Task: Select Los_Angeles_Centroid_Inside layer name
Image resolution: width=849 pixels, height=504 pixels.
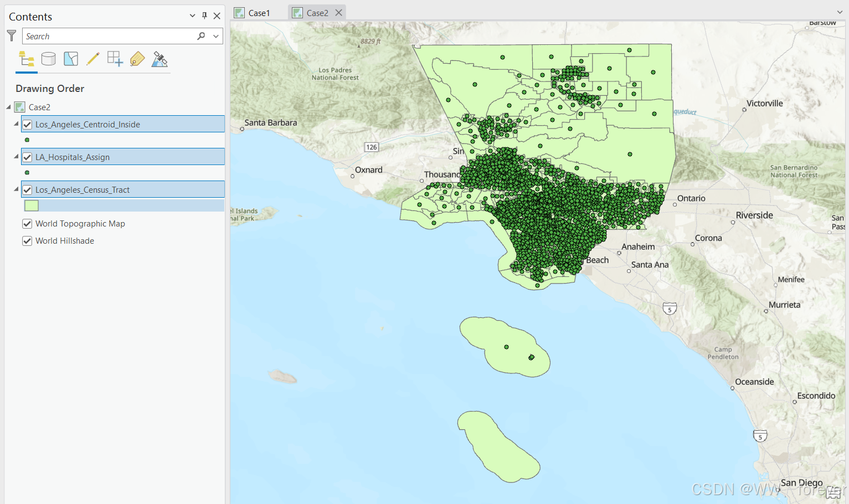Action: click(88, 125)
